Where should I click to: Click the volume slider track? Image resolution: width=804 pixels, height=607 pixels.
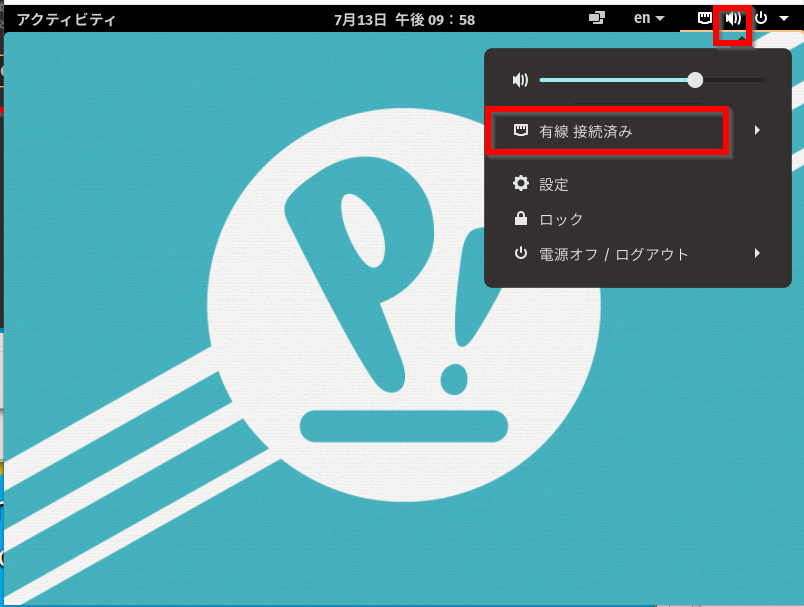(652, 80)
